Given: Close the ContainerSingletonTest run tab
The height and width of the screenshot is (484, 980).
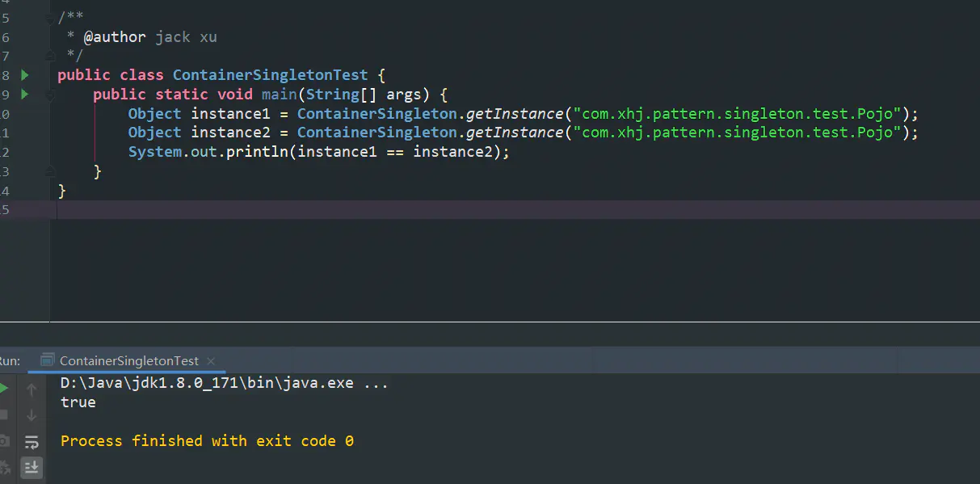Looking at the screenshot, I should tap(211, 361).
